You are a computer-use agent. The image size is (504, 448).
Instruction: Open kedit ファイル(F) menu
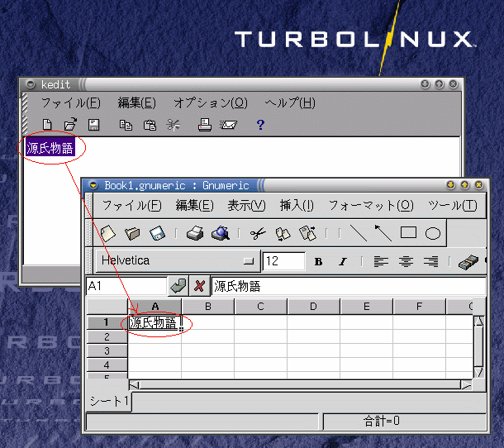point(71,103)
